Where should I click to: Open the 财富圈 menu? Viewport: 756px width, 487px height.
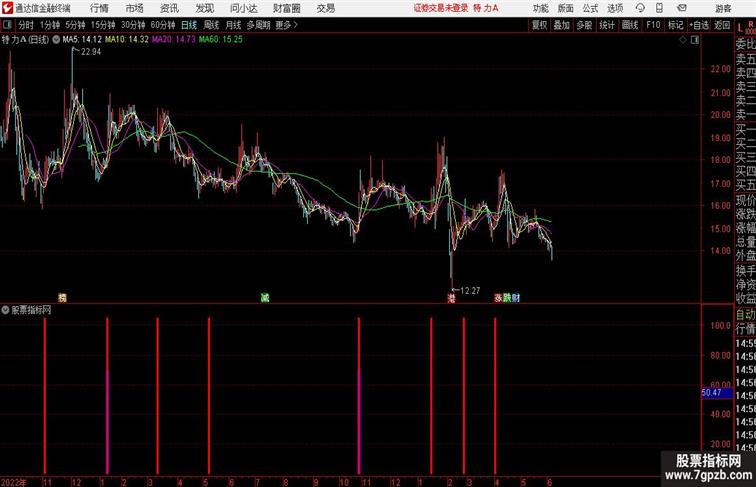(x=287, y=8)
